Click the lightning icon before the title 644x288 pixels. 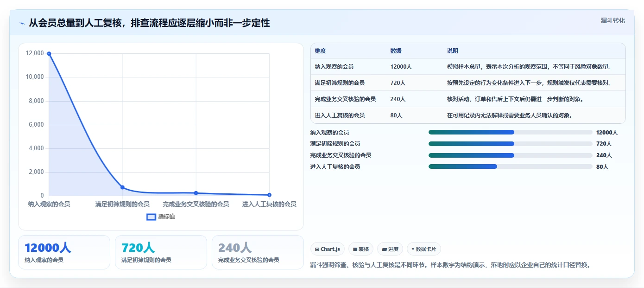22,23
